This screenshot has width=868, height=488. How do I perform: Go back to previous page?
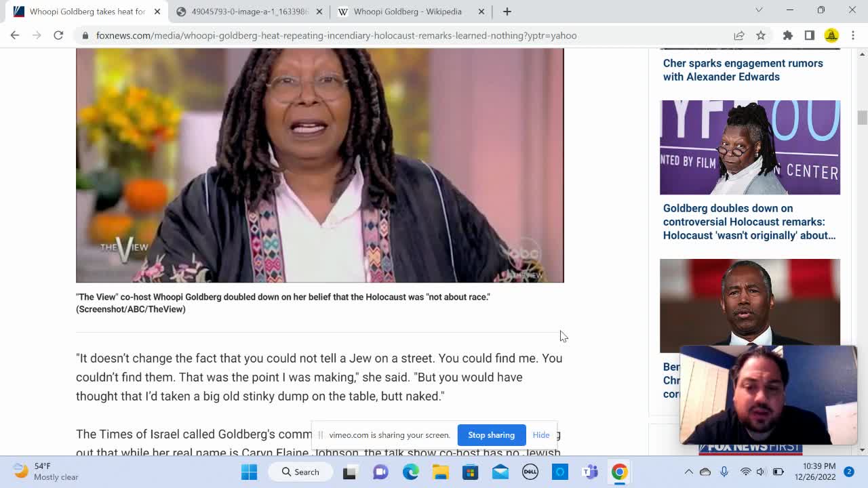(15, 35)
